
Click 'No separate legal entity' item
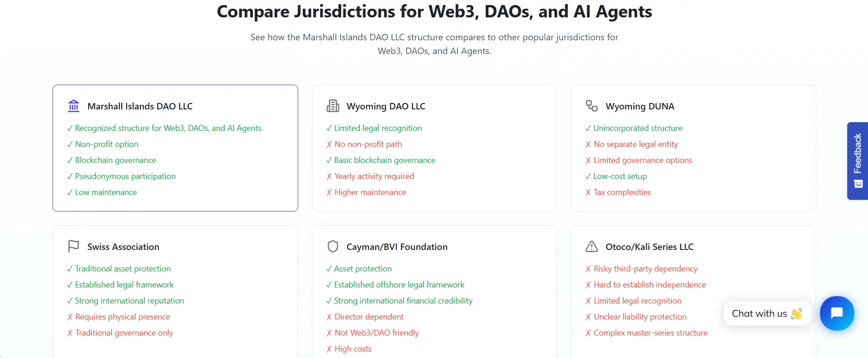[x=635, y=144]
